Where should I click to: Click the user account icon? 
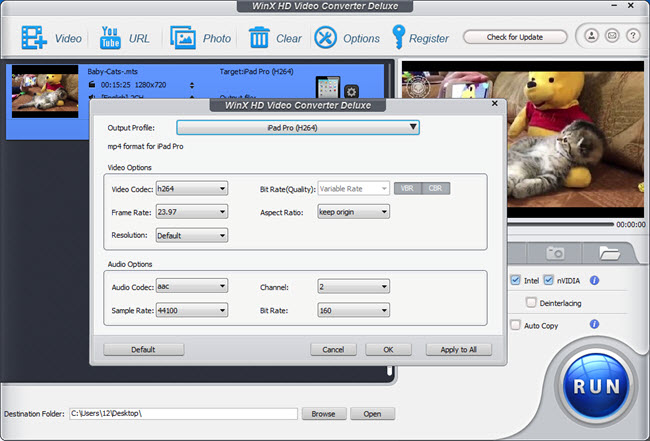[x=592, y=36]
